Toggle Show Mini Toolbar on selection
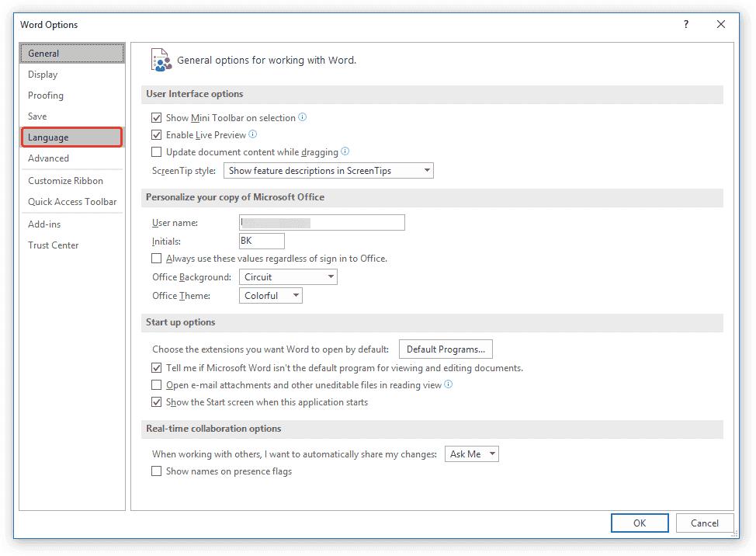756x556 pixels. (x=157, y=118)
